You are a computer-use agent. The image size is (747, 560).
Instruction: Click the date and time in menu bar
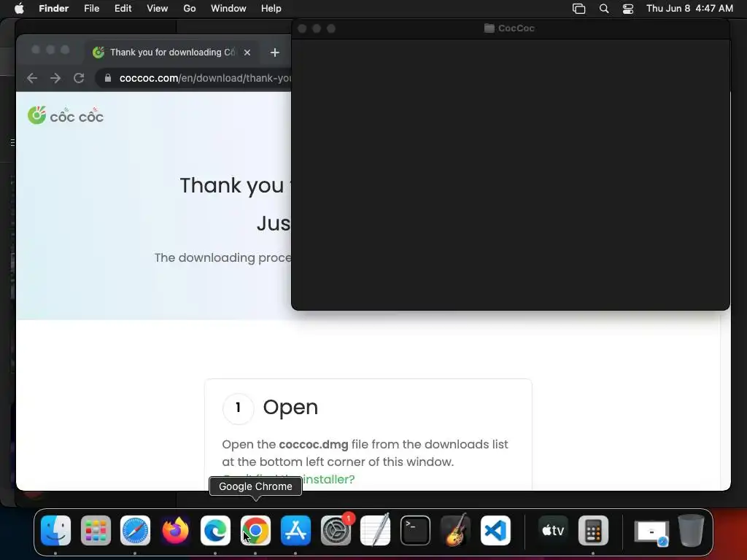pyautogui.click(x=689, y=9)
